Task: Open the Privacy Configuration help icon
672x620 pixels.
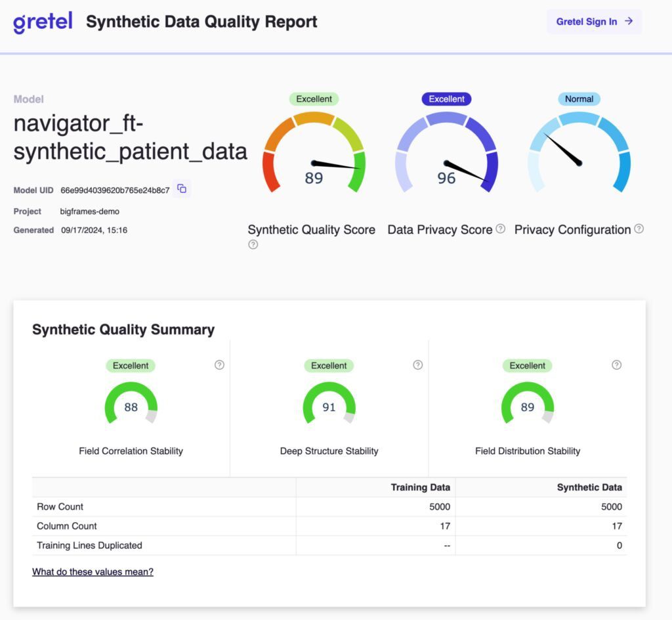Action: tap(640, 230)
